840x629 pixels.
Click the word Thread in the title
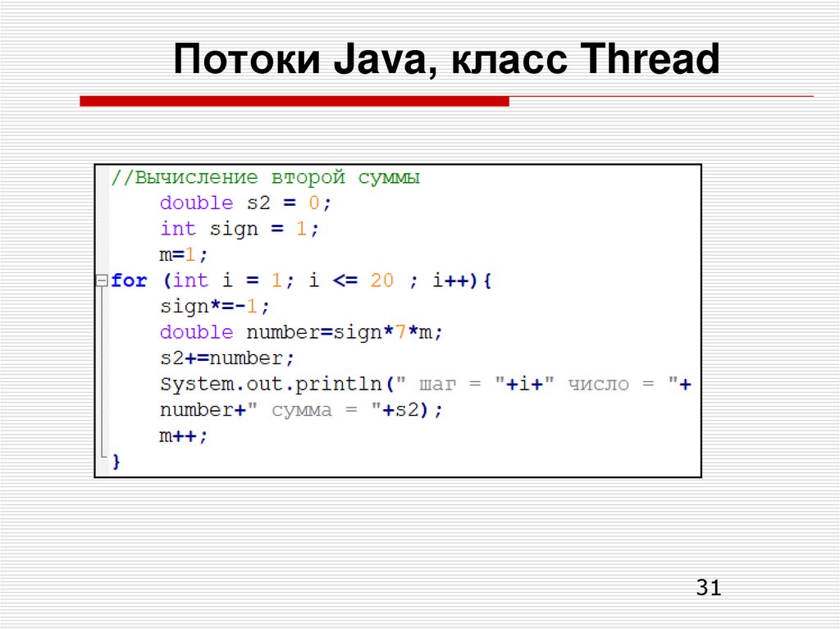click(649, 59)
